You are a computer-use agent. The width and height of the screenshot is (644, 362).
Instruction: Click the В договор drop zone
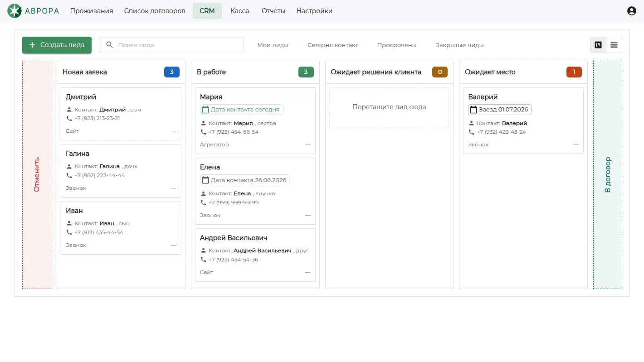tap(608, 175)
